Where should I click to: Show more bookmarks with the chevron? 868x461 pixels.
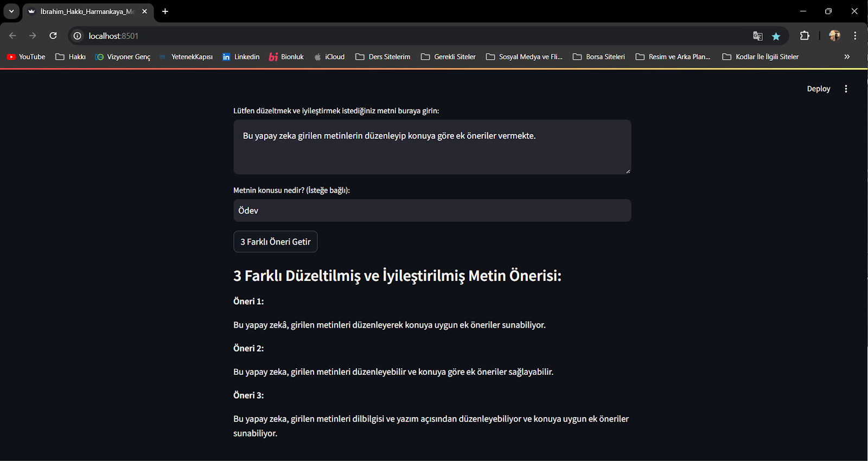click(x=847, y=57)
